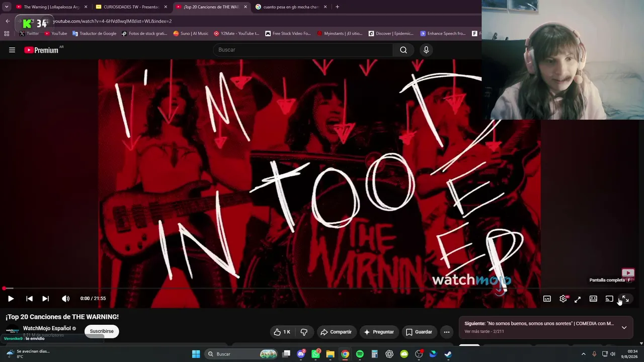Like the video

click(x=282, y=332)
